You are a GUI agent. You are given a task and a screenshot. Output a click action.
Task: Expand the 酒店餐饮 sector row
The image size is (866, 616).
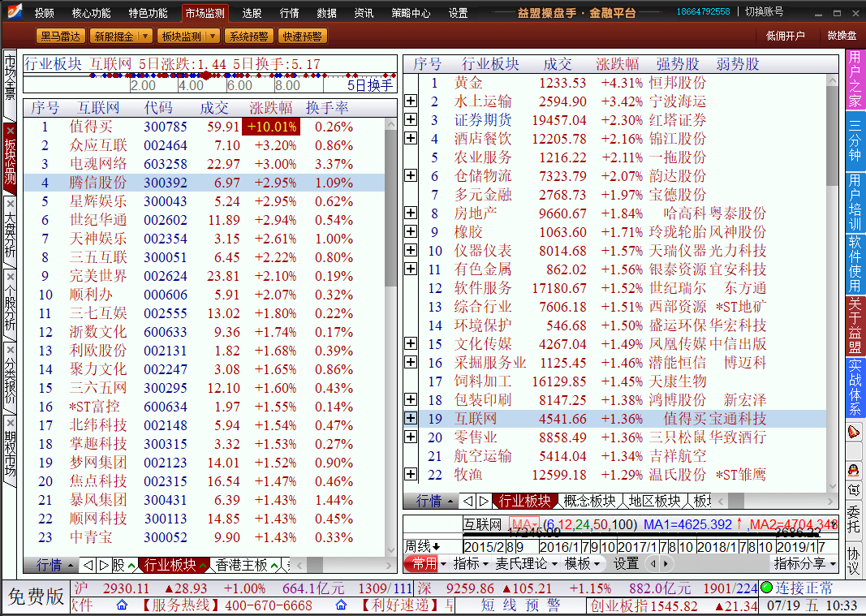coord(411,138)
